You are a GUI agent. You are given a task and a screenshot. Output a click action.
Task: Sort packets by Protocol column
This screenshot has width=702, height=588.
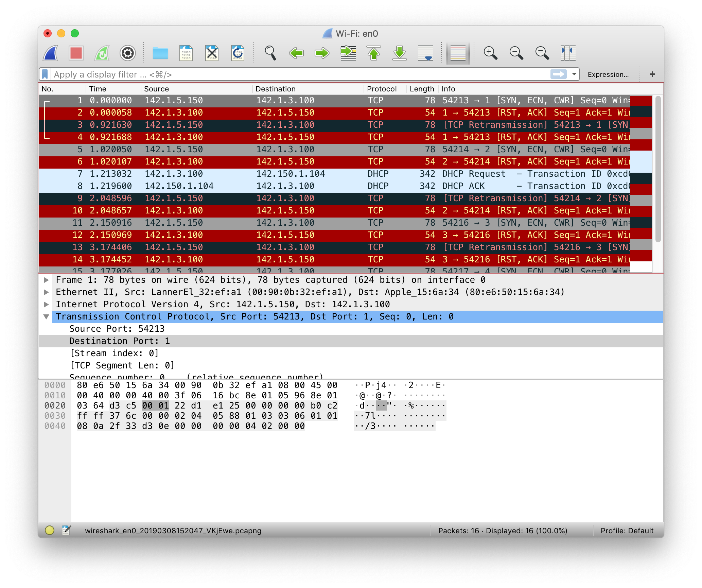tap(385, 89)
